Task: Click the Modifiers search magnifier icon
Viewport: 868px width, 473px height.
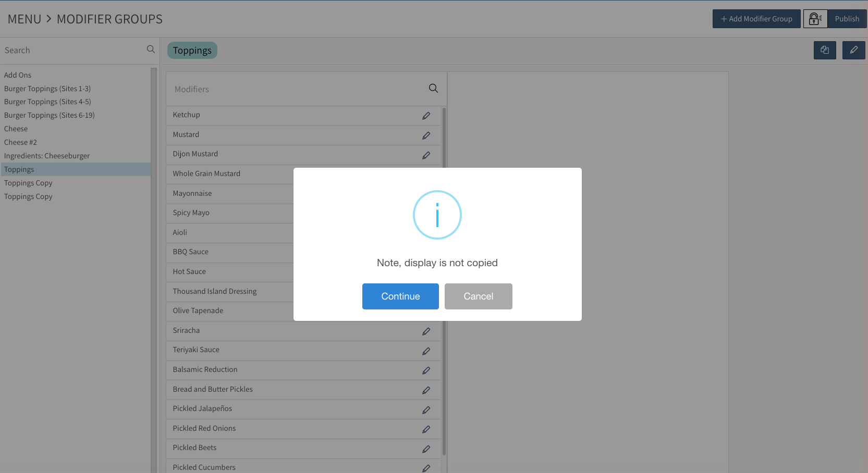Action: tap(433, 89)
